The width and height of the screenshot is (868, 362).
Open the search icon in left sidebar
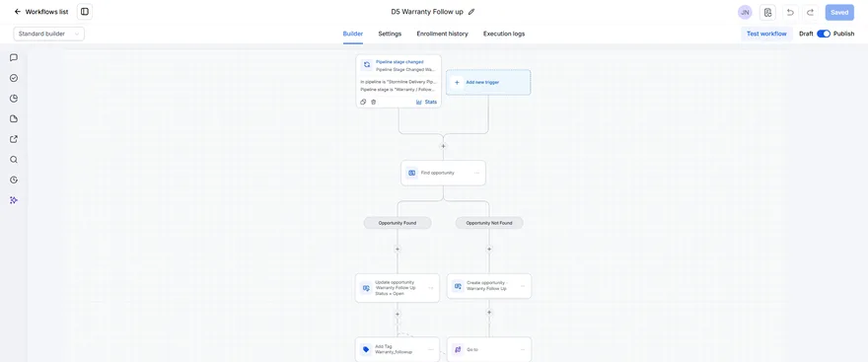point(14,160)
